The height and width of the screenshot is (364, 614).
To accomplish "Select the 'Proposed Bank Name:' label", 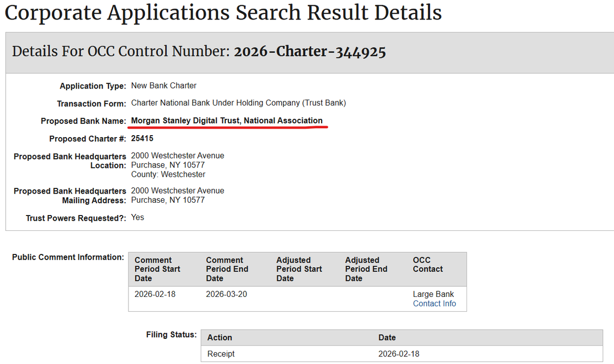I will 83,121.
